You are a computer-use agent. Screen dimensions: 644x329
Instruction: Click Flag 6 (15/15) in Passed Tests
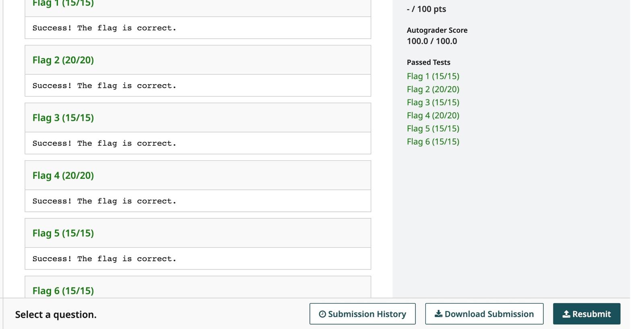[433, 142]
